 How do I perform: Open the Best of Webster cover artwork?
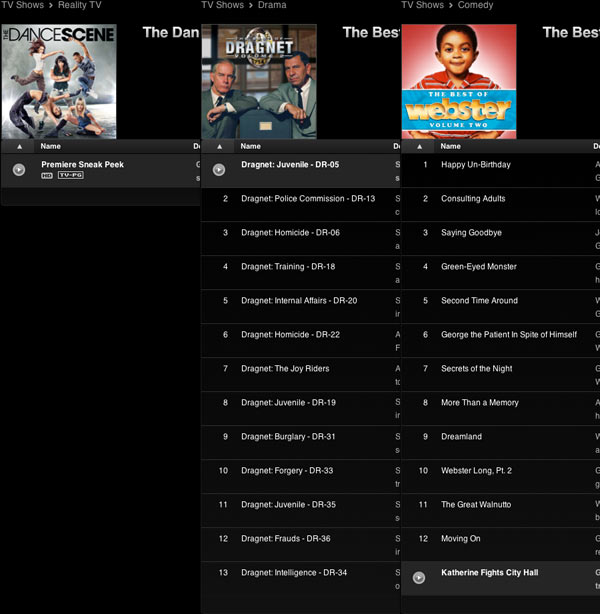459,81
